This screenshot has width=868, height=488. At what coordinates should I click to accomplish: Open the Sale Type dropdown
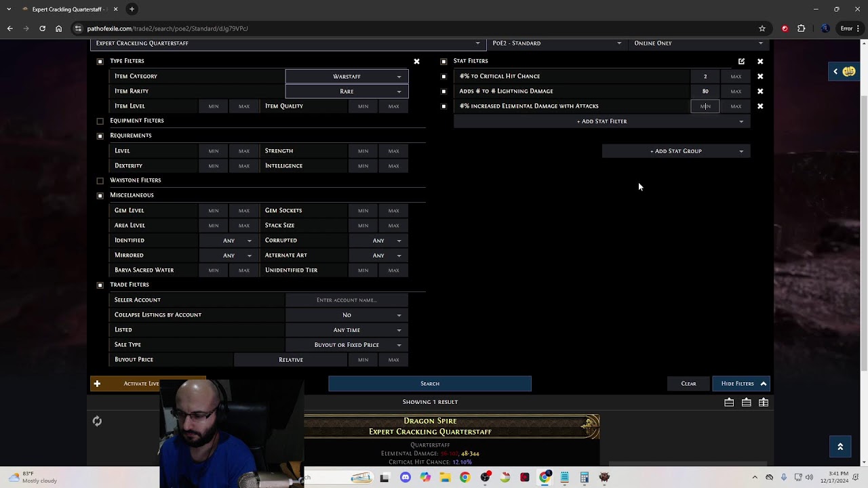click(347, 344)
